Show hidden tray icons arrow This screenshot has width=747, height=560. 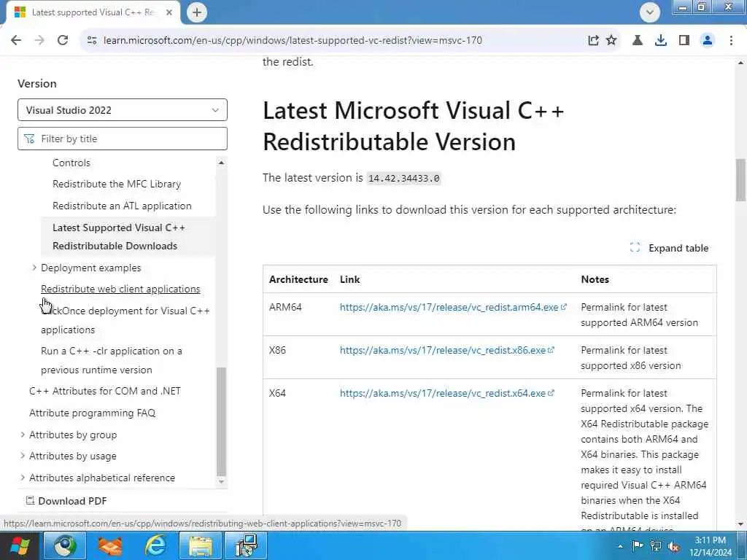tap(620, 546)
